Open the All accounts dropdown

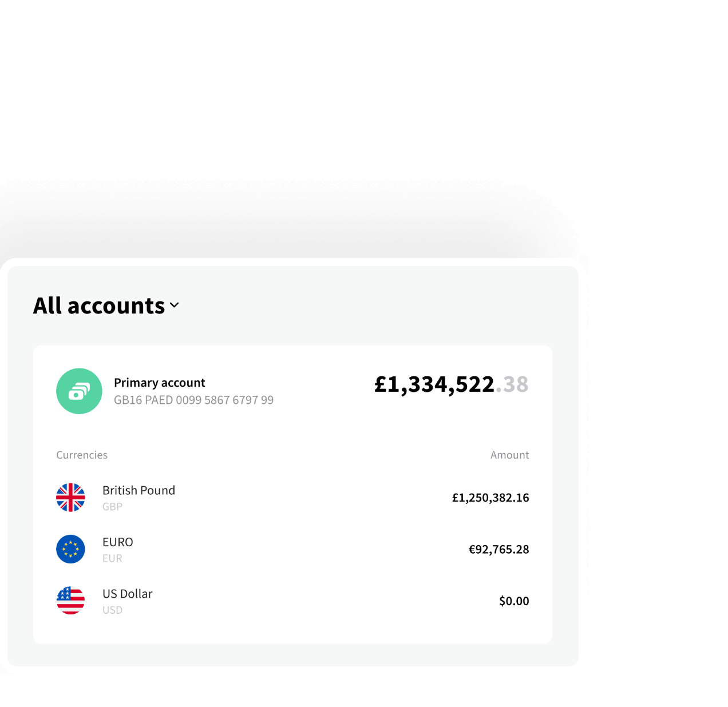tap(106, 305)
